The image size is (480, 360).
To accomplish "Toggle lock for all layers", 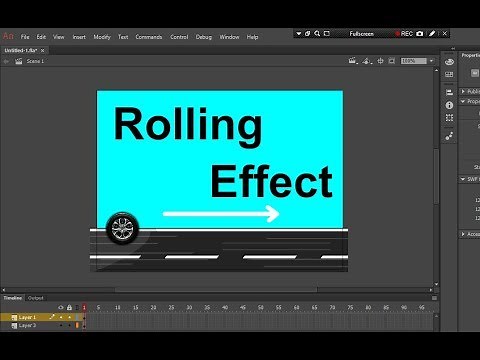I will [x=69, y=307].
